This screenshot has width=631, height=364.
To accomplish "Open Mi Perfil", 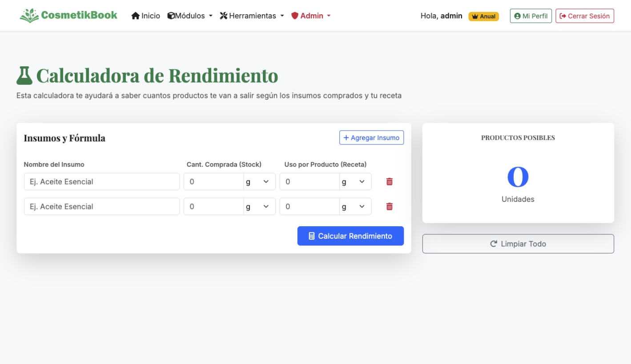I will coord(530,16).
